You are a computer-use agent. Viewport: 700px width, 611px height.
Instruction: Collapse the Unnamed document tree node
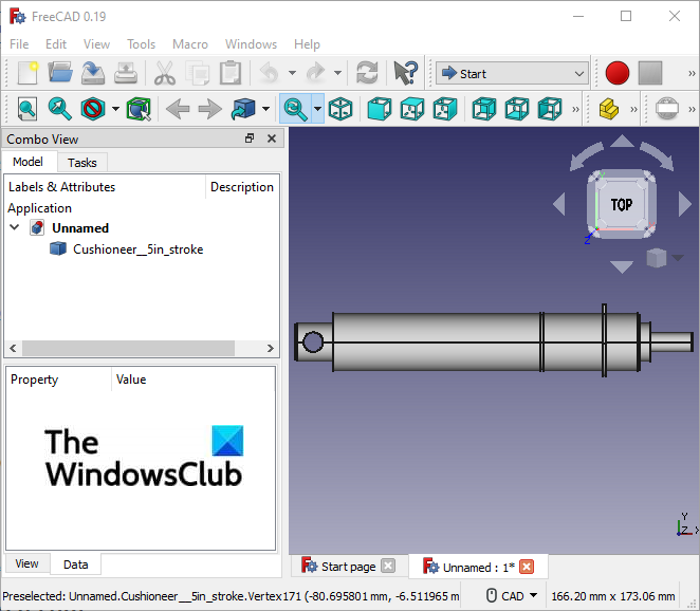point(15,228)
